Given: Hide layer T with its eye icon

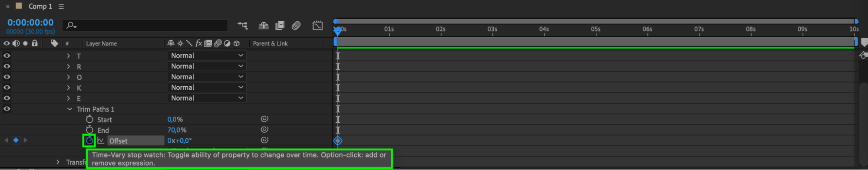Looking at the screenshot, I should point(7,56).
